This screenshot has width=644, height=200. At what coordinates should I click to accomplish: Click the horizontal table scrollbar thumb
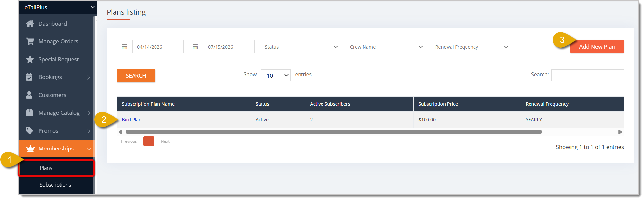pos(334,132)
